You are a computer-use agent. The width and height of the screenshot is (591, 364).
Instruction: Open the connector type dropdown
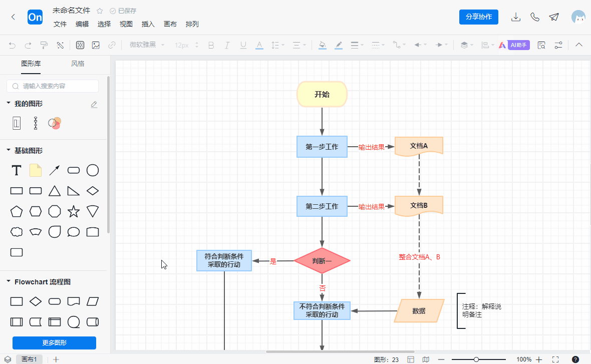(399, 45)
